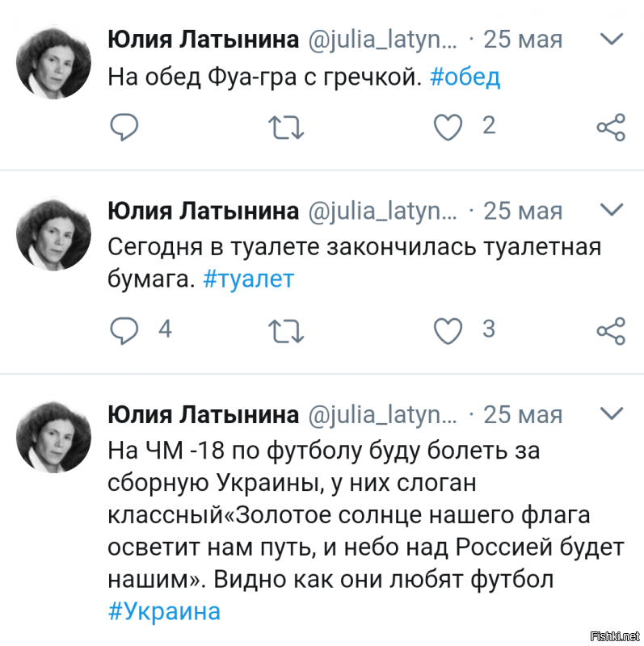Share the first tweet

pos(611,127)
